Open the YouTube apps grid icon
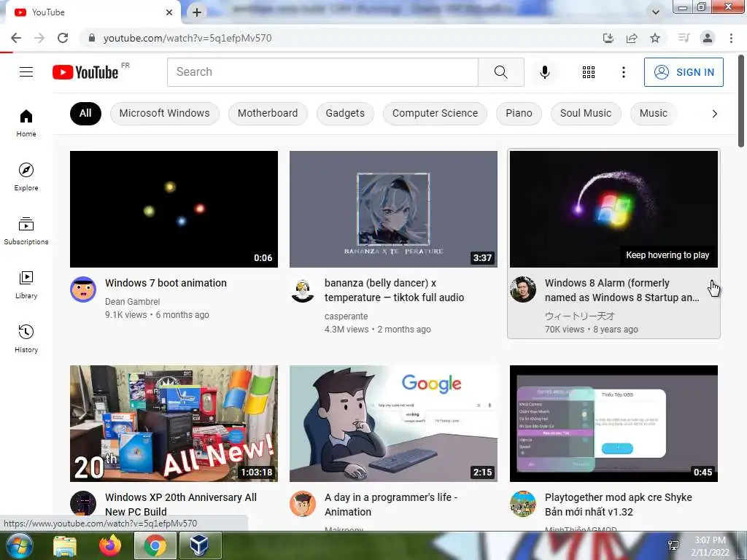Image resolution: width=747 pixels, height=560 pixels. click(589, 72)
